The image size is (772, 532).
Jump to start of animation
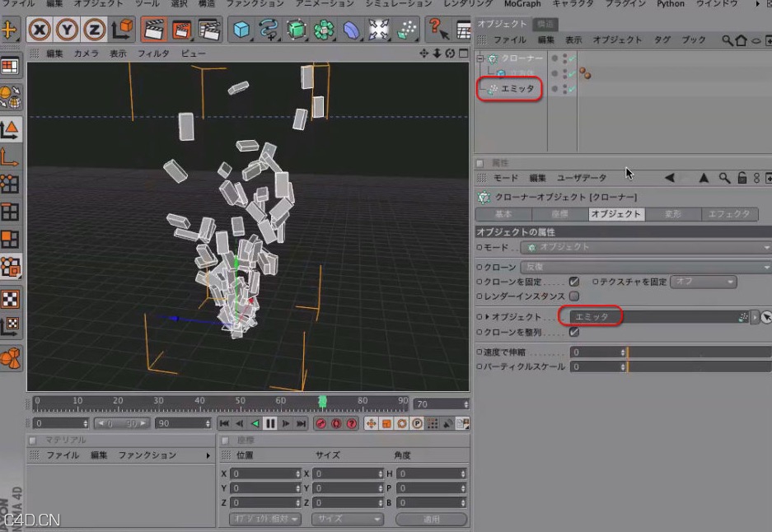click(224, 423)
